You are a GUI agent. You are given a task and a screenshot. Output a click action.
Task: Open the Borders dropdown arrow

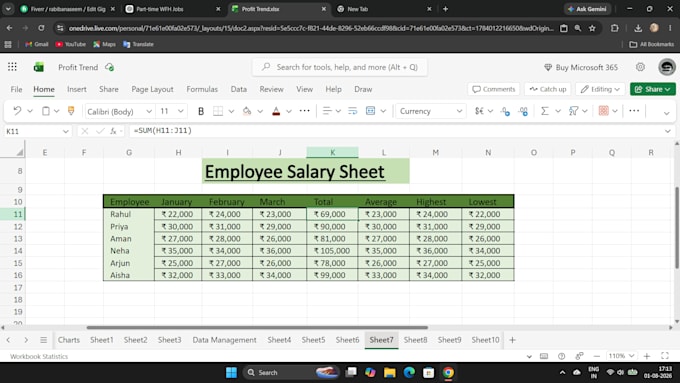231,111
